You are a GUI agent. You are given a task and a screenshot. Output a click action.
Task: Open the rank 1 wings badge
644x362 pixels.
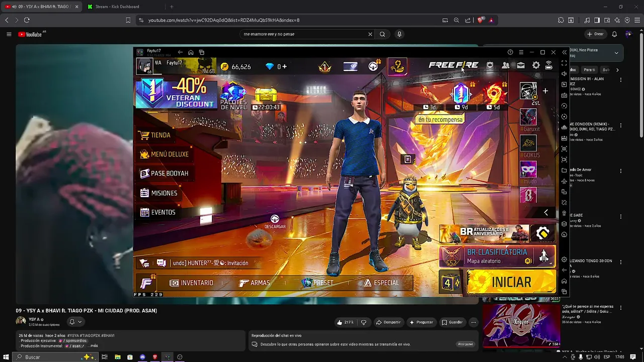[x=325, y=66]
